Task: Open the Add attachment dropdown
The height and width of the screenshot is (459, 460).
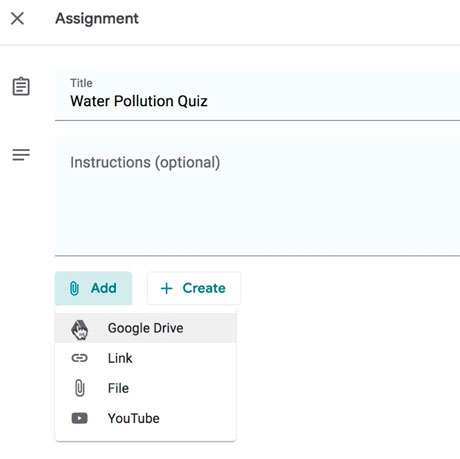Action: coord(93,288)
